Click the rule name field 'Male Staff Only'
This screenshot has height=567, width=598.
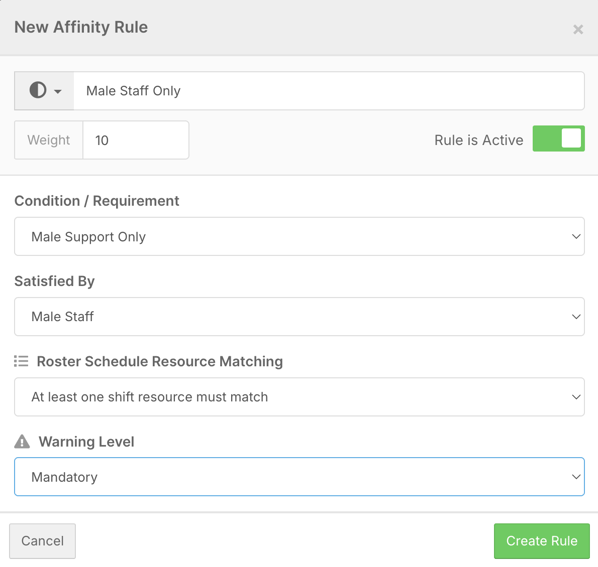point(329,91)
